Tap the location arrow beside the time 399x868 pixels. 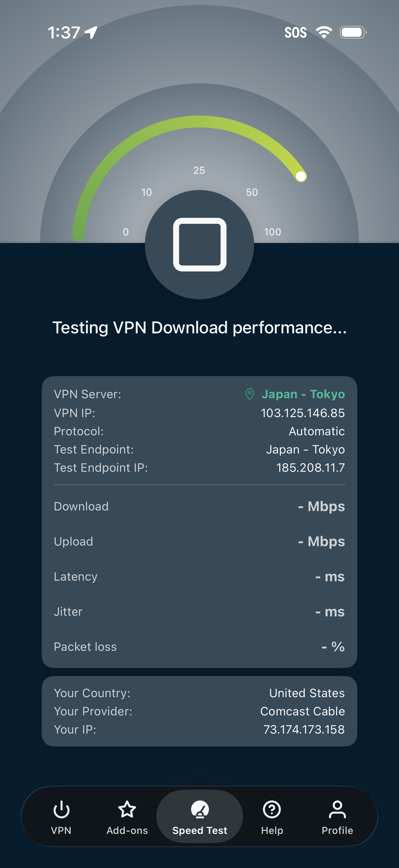coord(91,33)
